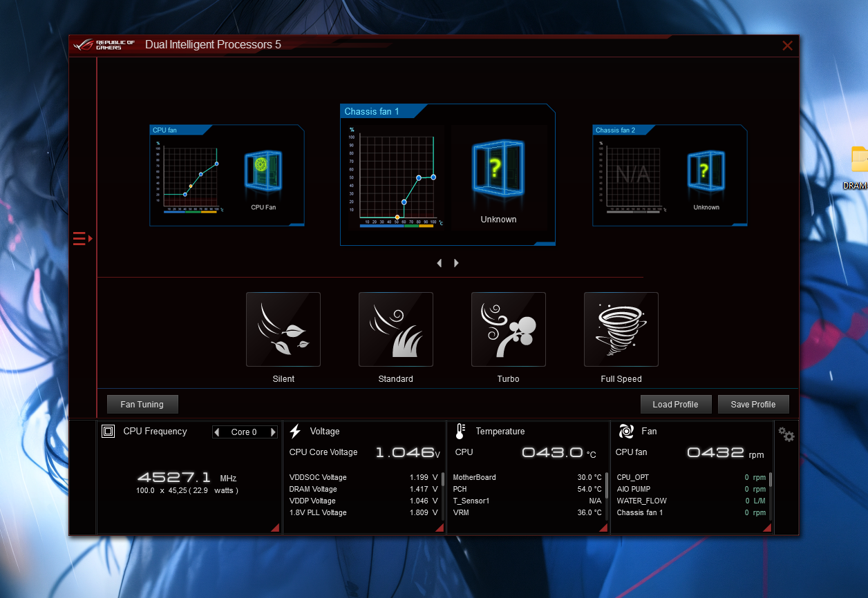Click the AIO PUMP row
This screenshot has height=598, width=868.
[691, 490]
